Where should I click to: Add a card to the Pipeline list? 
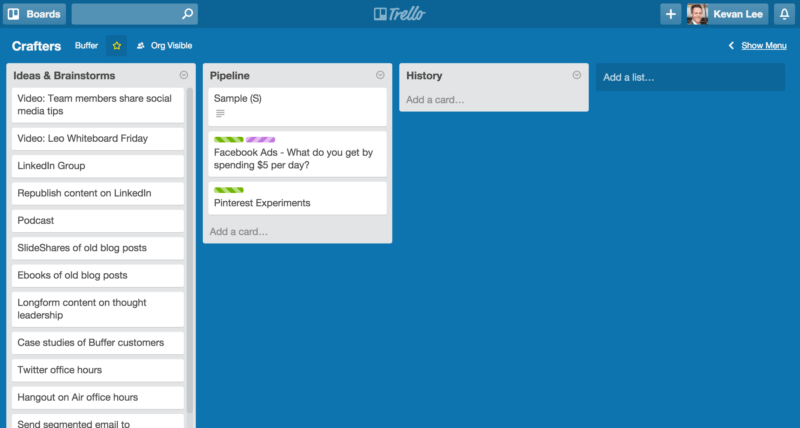pos(238,232)
